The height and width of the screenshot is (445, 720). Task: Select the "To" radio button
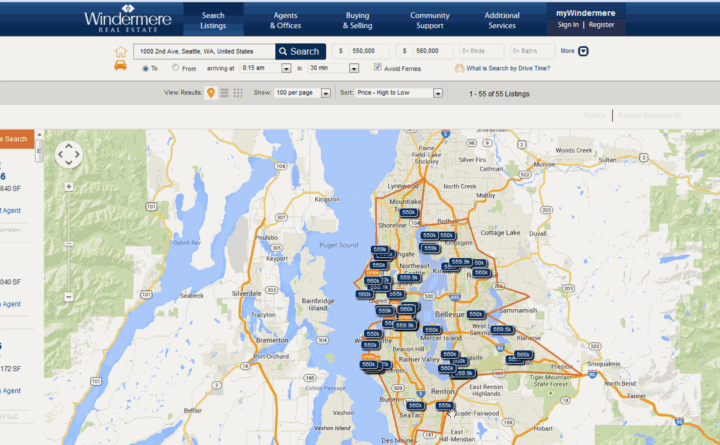(144, 68)
